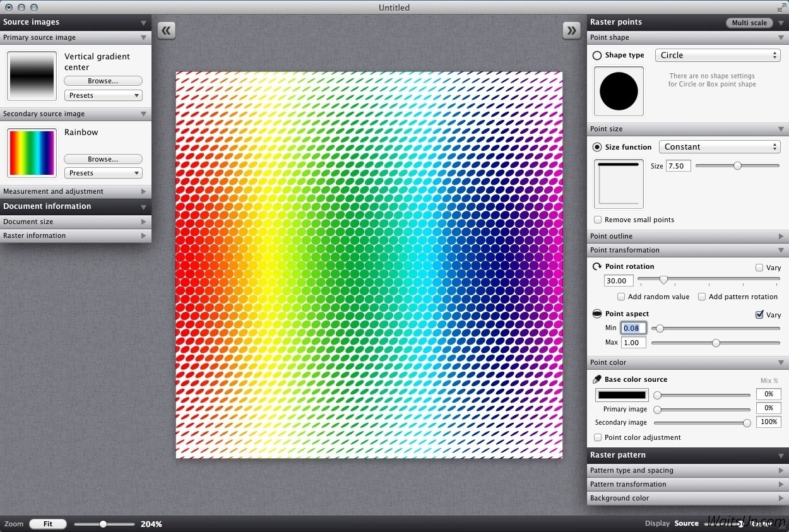Click the black base color swatch
Screen dimensions: 789x532
(622, 395)
